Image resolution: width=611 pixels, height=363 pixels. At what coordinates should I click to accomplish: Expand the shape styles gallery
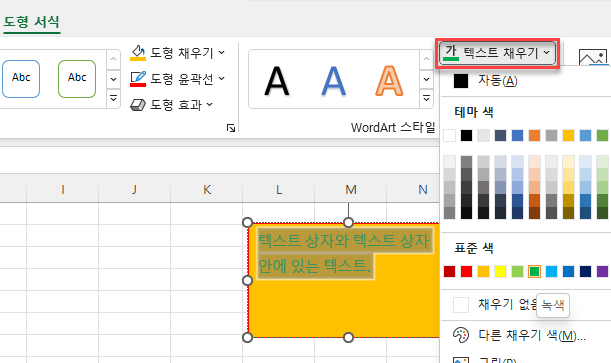pos(113,98)
